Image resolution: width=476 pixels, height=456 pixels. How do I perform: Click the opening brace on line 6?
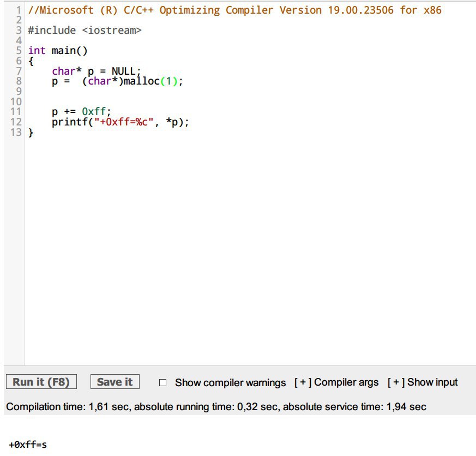point(31,61)
